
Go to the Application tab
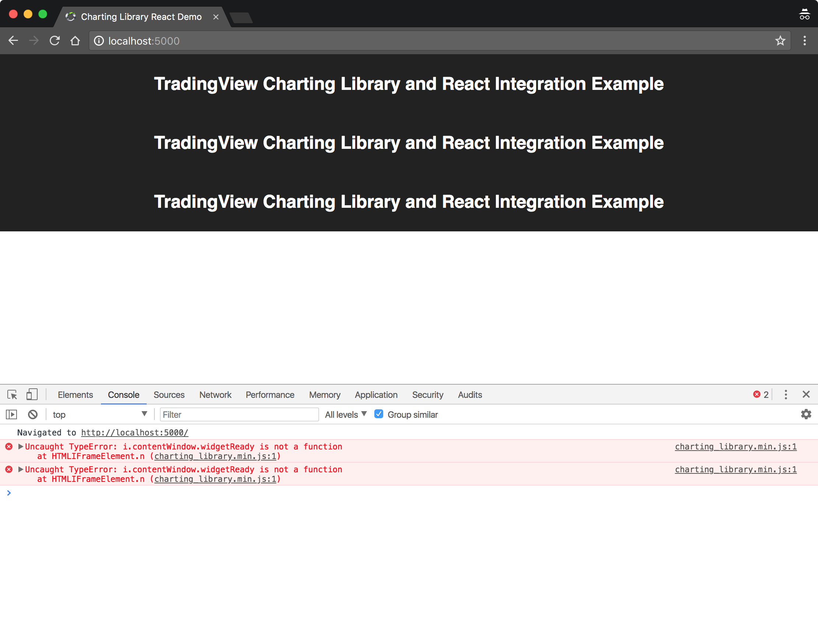376,395
